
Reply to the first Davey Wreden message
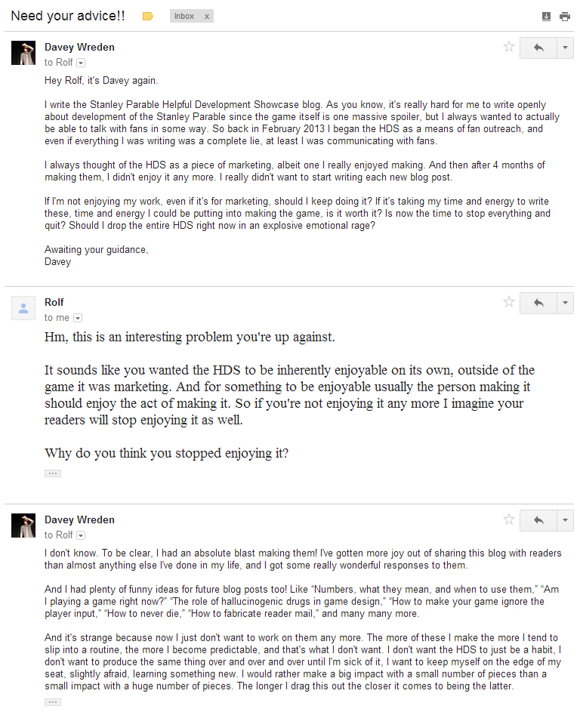[538, 48]
